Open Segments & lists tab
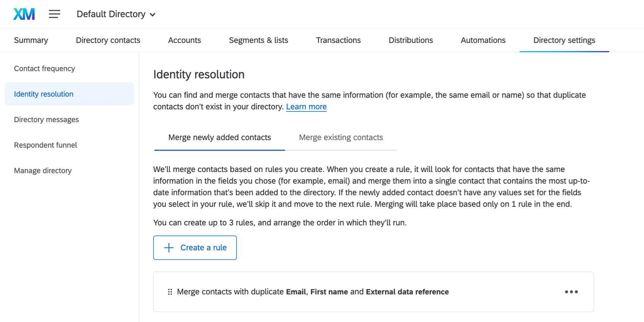 [x=258, y=40]
